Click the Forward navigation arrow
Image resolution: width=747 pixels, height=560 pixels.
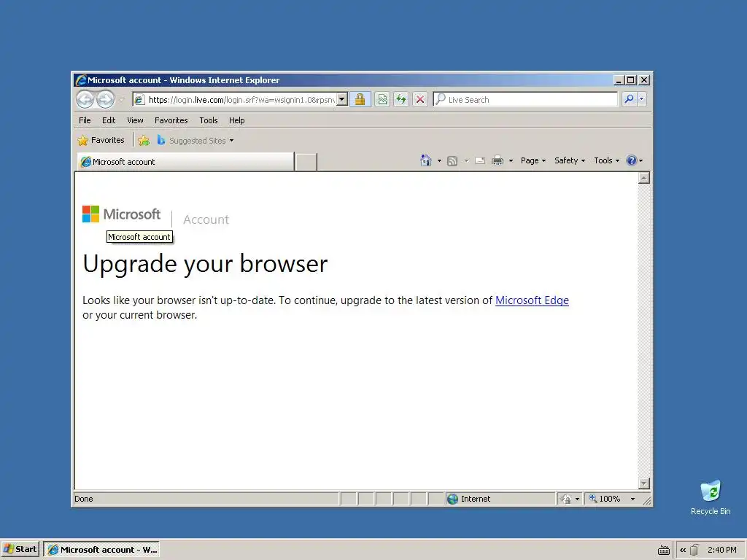(x=105, y=99)
